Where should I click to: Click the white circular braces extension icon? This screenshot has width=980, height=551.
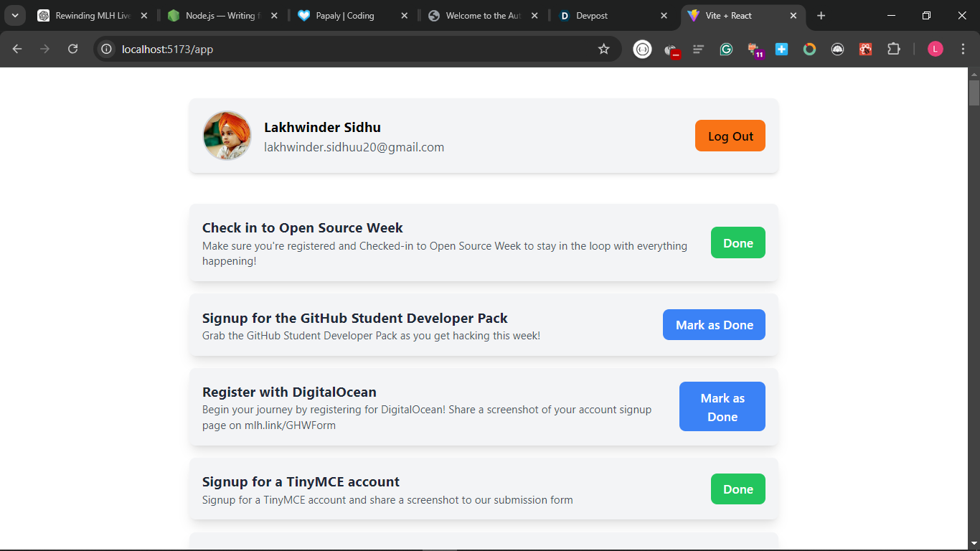(643, 49)
